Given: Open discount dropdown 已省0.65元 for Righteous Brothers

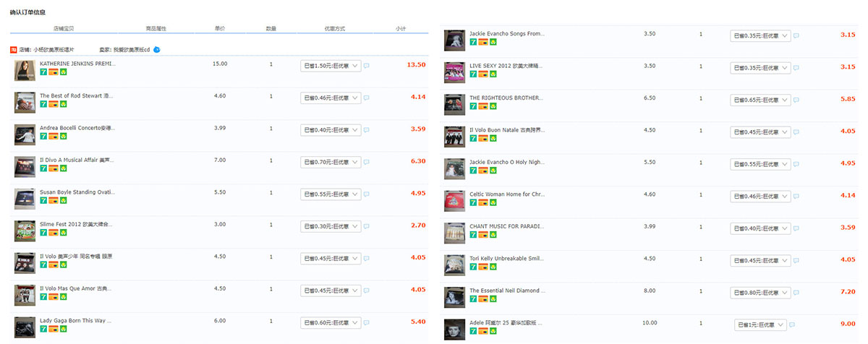Looking at the screenshot, I should click(x=760, y=100).
